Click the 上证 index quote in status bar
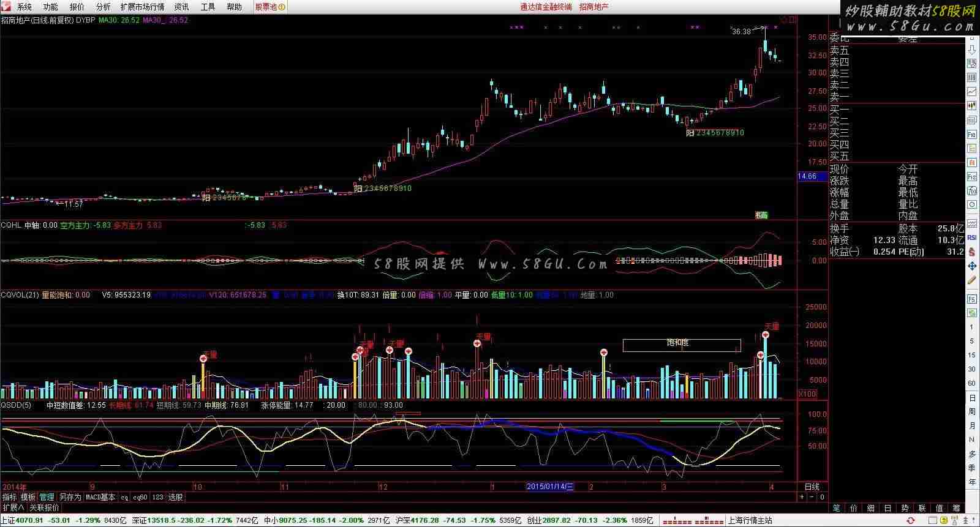The height and width of the screenshot is (527, 980). (63, 521)
